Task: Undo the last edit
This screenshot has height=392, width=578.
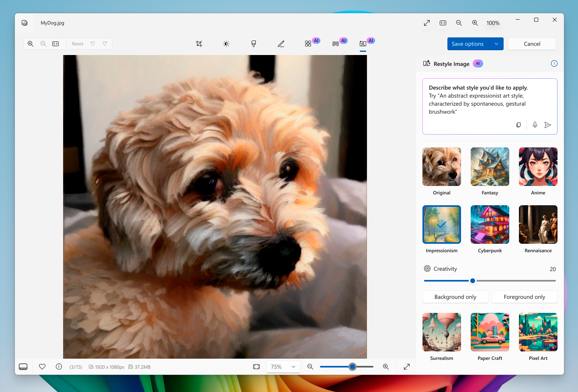Action: pos(92,44)
